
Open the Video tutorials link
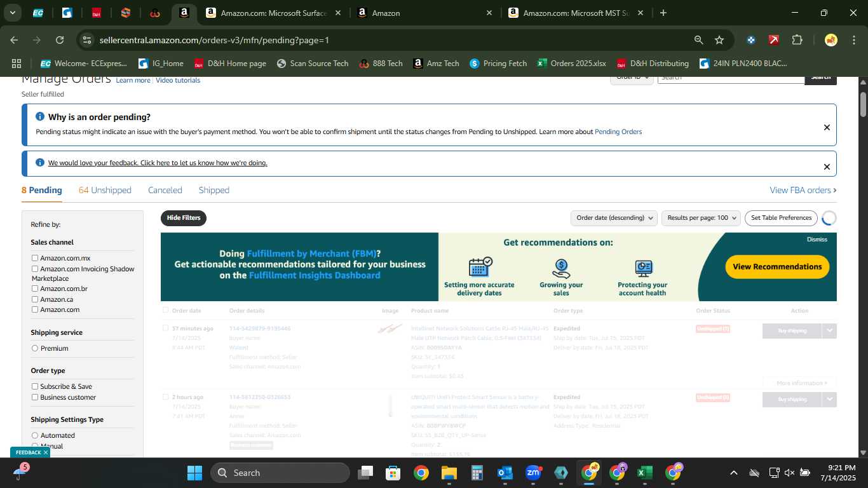pos(178,80)
